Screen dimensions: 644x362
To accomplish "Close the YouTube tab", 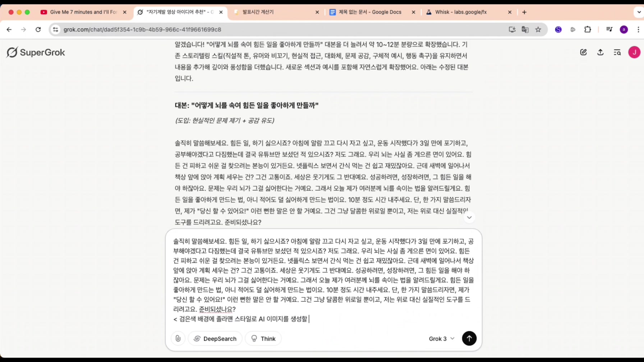I will point(125,12).
